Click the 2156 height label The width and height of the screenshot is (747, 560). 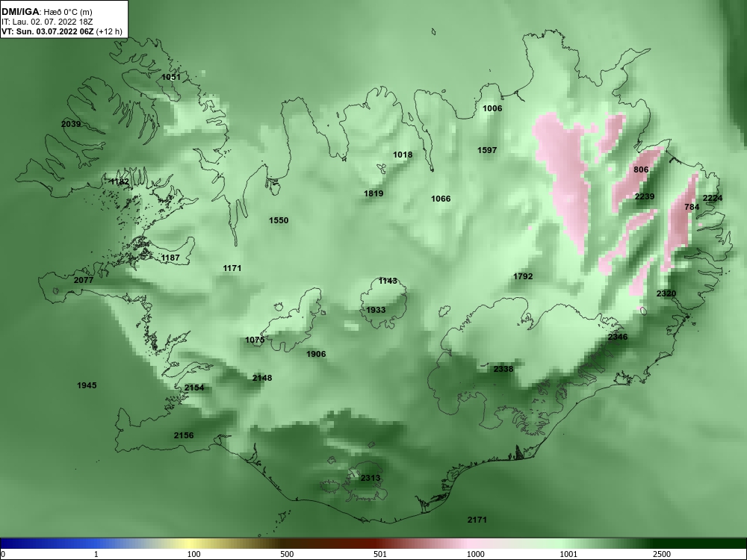[184, 436]
